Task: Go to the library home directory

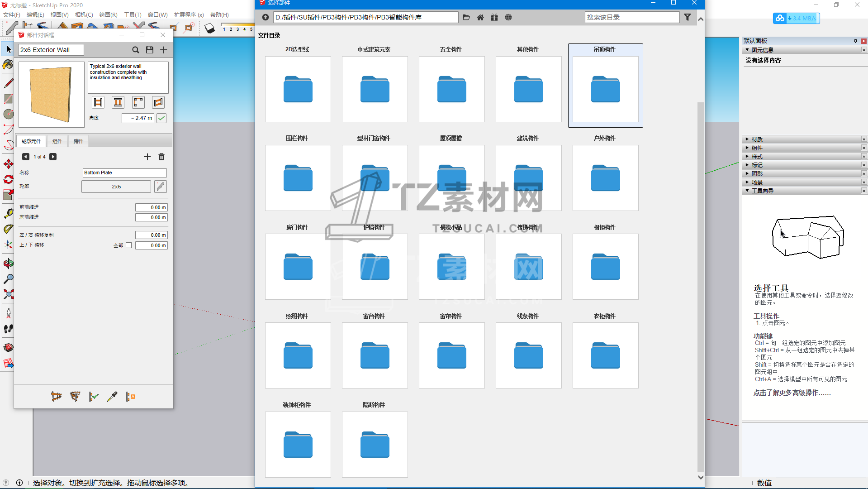Action: pos(480,17)
